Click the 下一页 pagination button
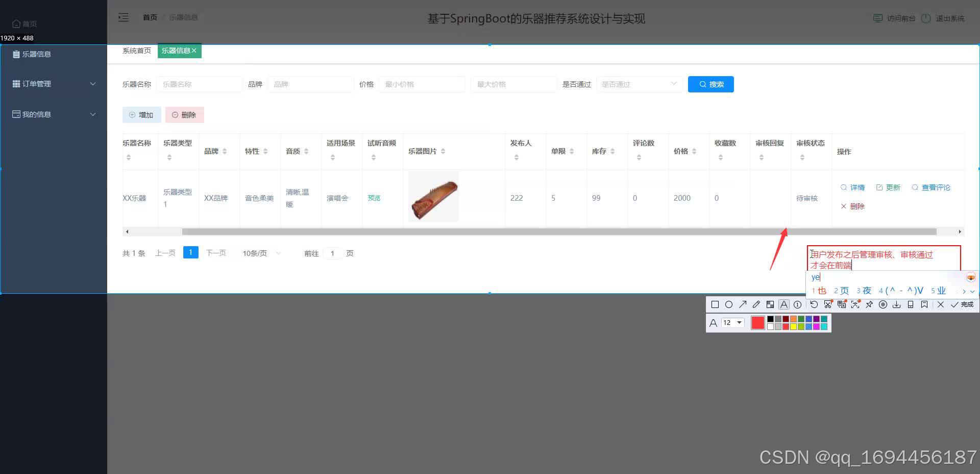Image resolution: width=980 pixels, height=474 pixels. point(216,253)
